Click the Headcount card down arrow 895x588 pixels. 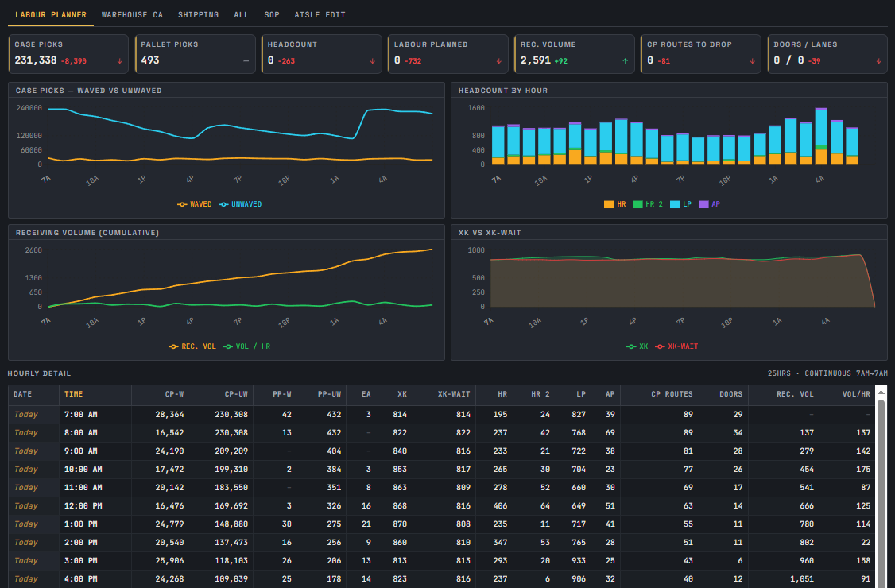(x=373, y=61)
